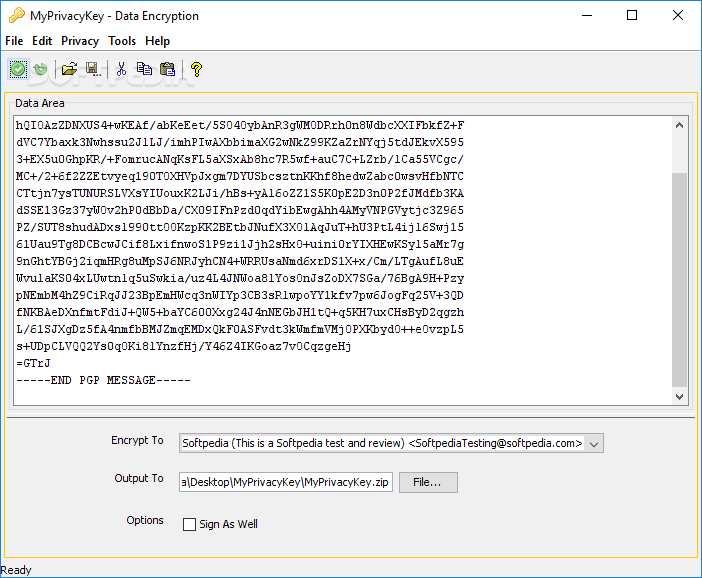This screenshot has width=702, height=578.
Task: Click the line starting 's+UDpCLVQQ2Ys0q'
Action: coord(184,347)
